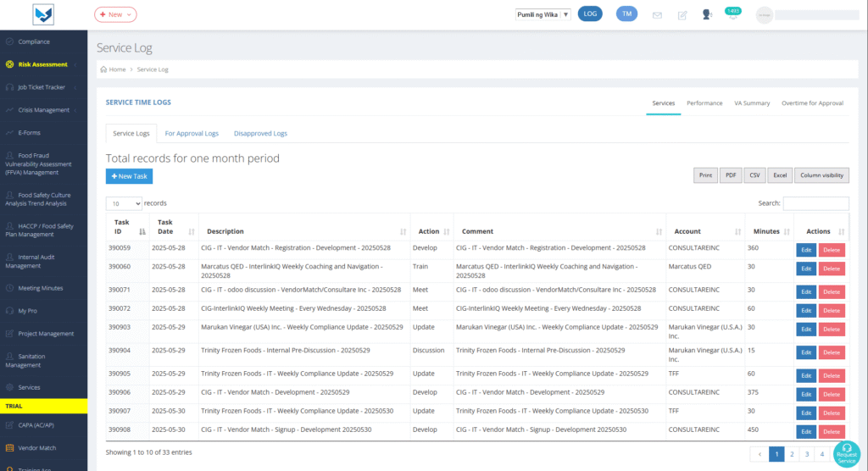Click the Project Management edit icon
The height and width of the screenshot is (471, 868).
click(9, 333)
